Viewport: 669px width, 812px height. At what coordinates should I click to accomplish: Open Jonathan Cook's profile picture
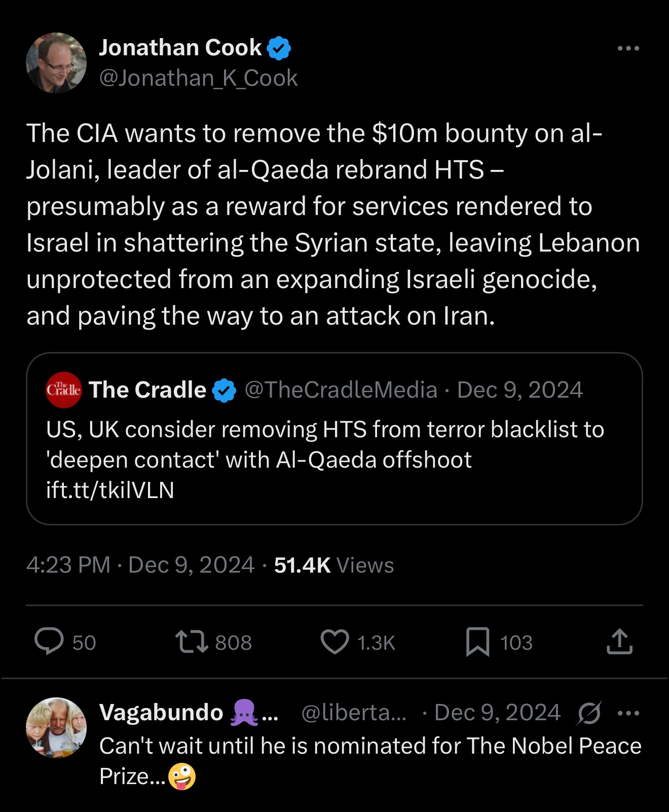pos(56,63)
